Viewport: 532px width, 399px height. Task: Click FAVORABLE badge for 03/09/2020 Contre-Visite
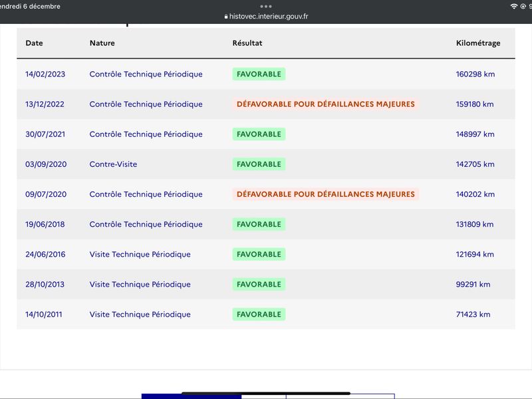(x=259, y=164)
